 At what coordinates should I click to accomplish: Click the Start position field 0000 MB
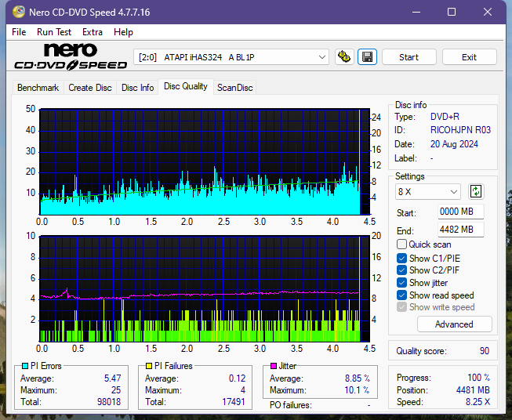pos(460,212)
